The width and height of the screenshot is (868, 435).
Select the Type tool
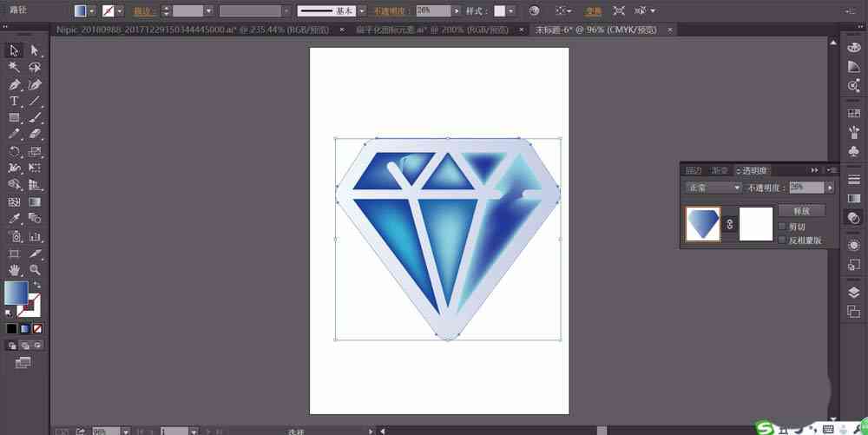(14, 102)
